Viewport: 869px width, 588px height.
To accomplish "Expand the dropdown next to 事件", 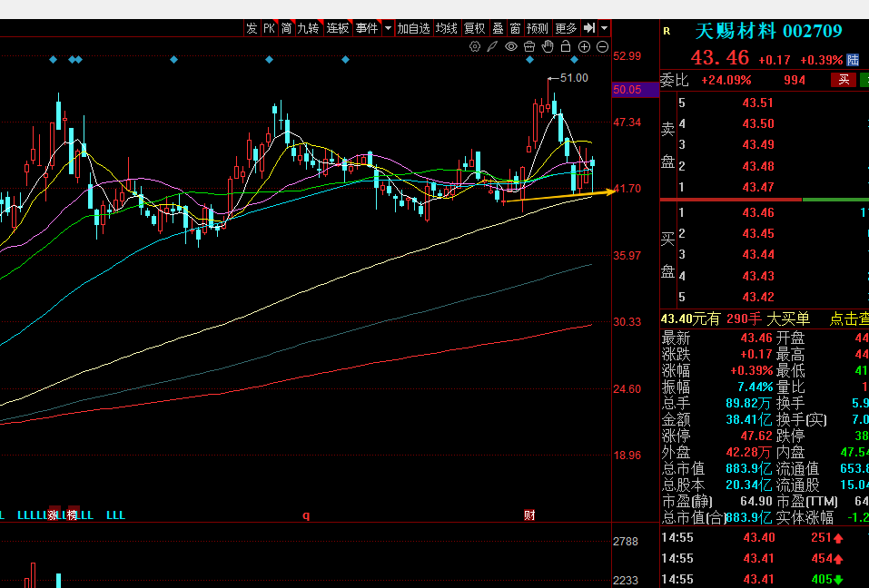I will (x=388, y=28).
